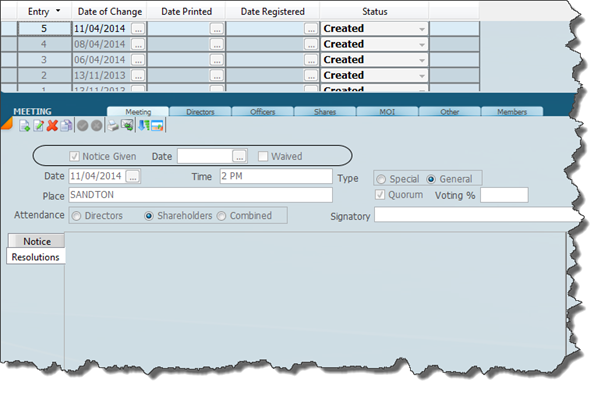Open Date Registered picker in entry 2 row

(311, 76)
